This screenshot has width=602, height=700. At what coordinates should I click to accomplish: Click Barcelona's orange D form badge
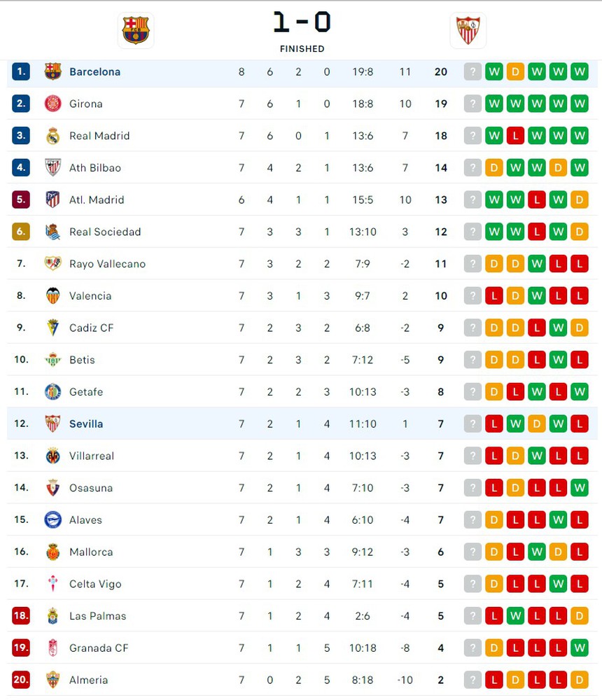click(x=516, y=71)
